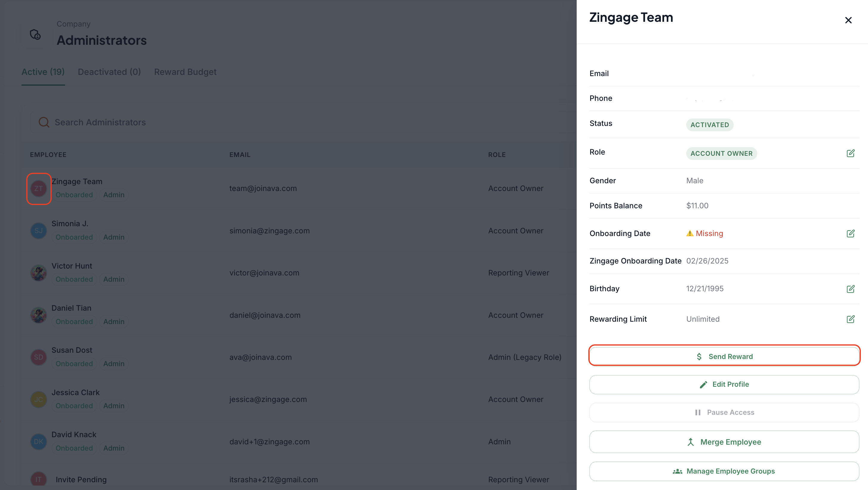
Task: Click the email itsrasha+212@gmail.com
Action: [x=274, y=480]
